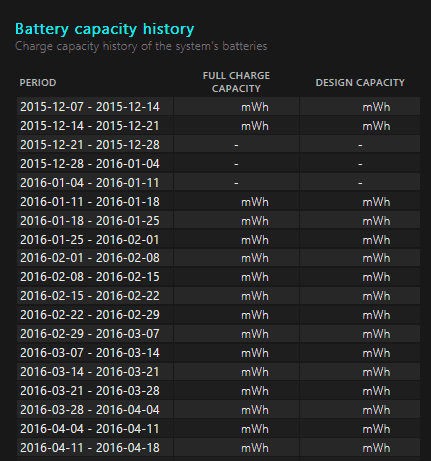431x461 pixels.
Task: Click design capacity mWh for 2016-03-14 row
Action: tap(376, 372)
